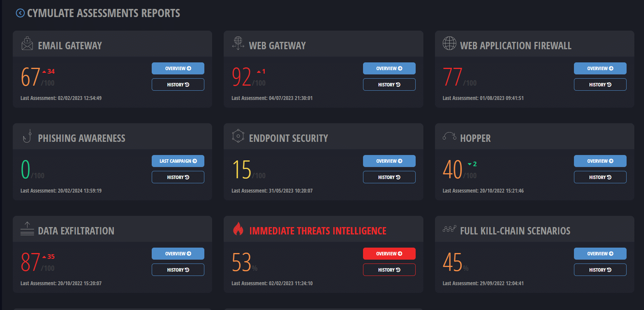This screenshot has width=644, height=310.
Task: Open Phishing Awareness last campaign
Action: pyautogui.click(x=178, y=161)
